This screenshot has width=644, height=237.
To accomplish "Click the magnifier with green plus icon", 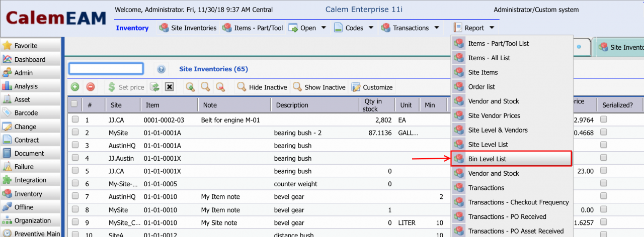I will [x=190, y=87].
